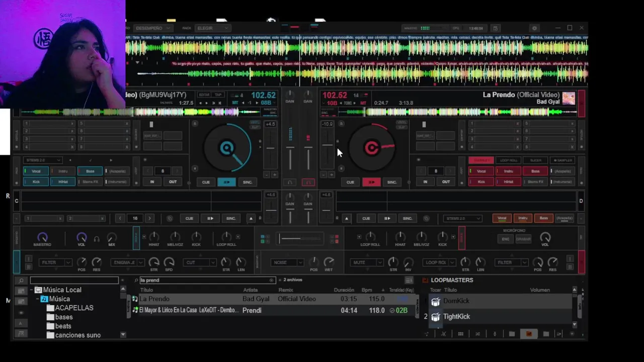Open CUT effect dropdown

(200, 262)
